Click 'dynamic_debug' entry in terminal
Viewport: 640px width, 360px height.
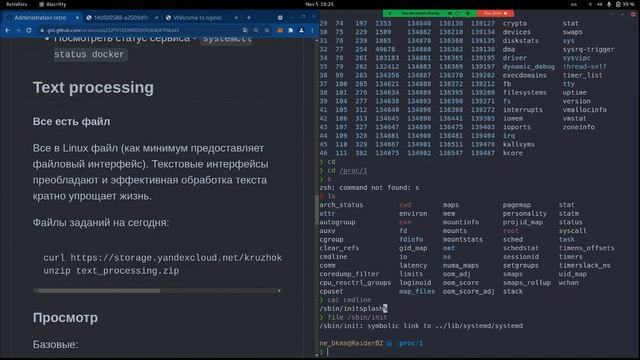click(529, 67)
